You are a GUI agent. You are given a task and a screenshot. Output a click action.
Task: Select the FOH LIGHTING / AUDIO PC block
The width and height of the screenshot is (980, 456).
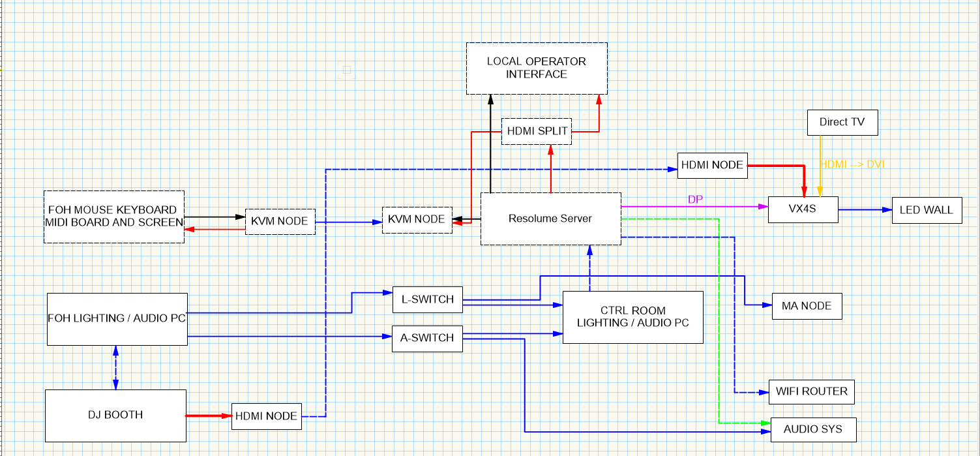coord(117,319)
